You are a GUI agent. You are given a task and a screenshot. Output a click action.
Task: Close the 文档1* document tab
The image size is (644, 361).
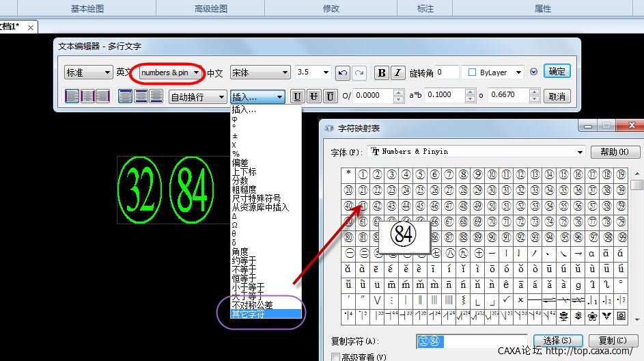click(x=31, y=27)
